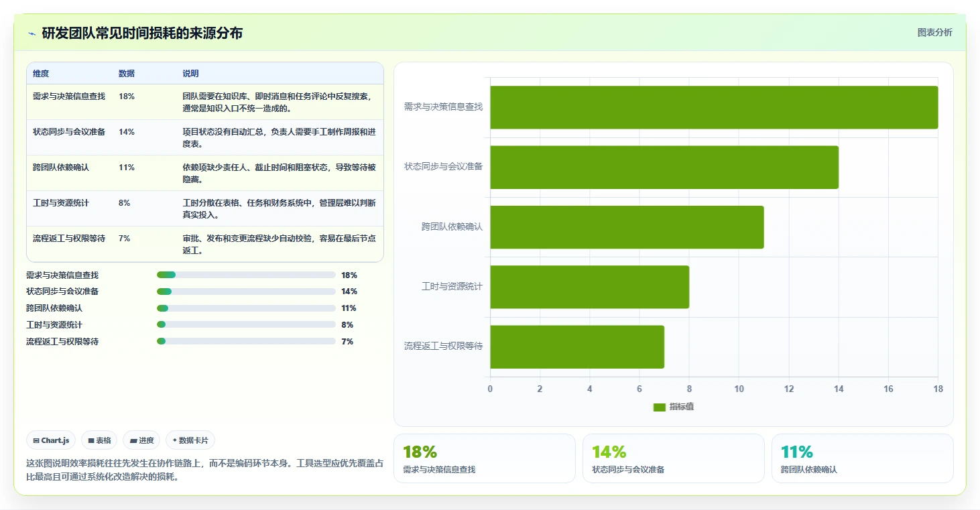The height and width of the screenshot is (510, 980).
Task: Click the 跨团队依赖确认 chart axis label
Action: click(452, 227)
